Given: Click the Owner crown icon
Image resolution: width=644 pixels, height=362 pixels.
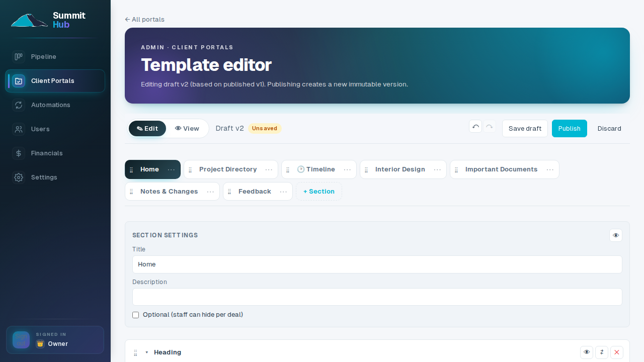Looking at the screenshot, I should click(x=40, y=344).
